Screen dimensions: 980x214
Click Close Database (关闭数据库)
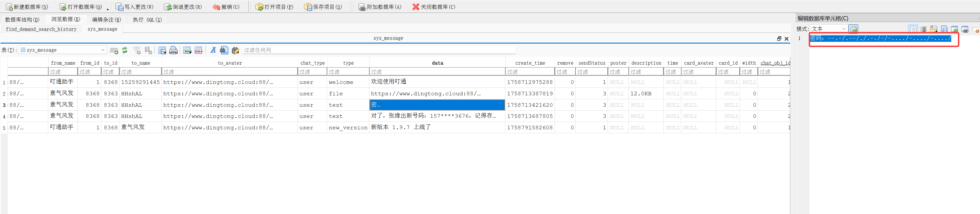click(x=434, y=7)
